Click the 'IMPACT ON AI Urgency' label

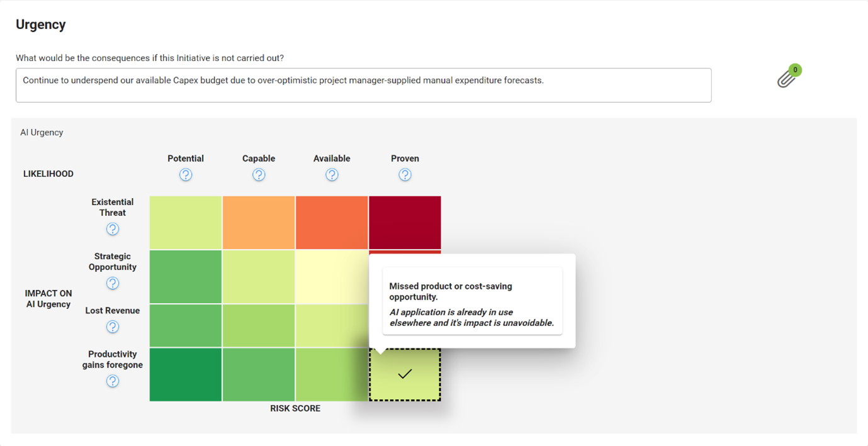coord(48,299)
